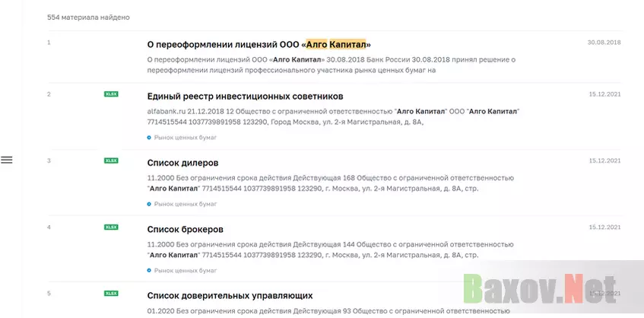Open Единый реестр инвестиционных советников
The width and height of the screenshot is (644, 318).
click(245, 96)
